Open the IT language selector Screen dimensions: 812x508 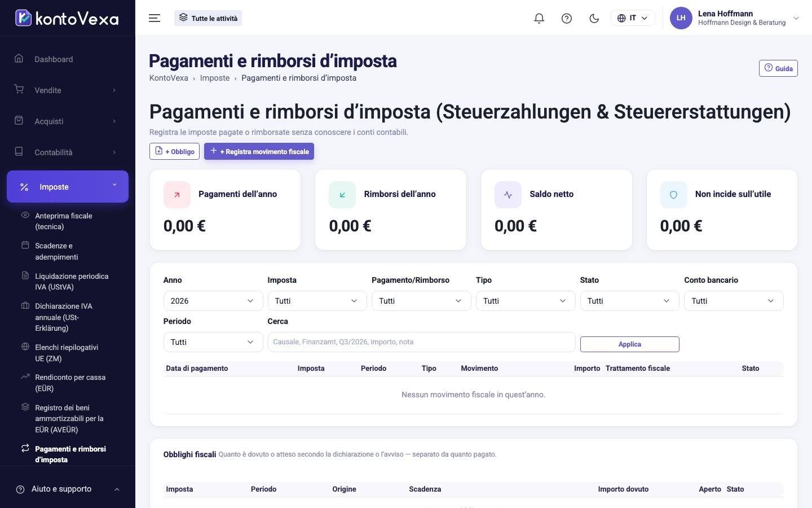click(633, 18)
